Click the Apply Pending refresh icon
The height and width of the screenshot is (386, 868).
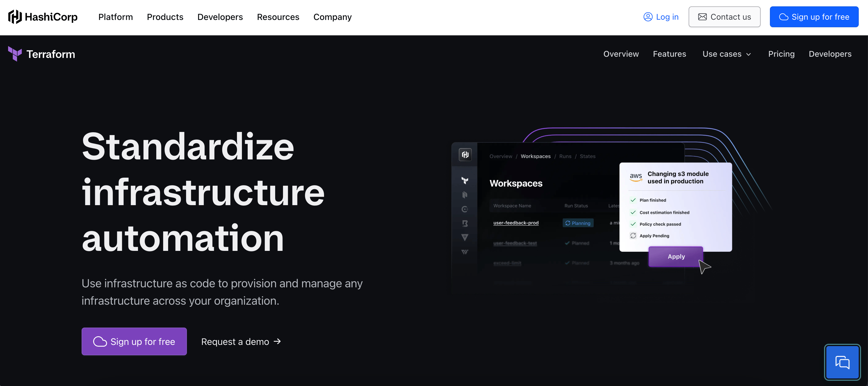coord(633,236)
